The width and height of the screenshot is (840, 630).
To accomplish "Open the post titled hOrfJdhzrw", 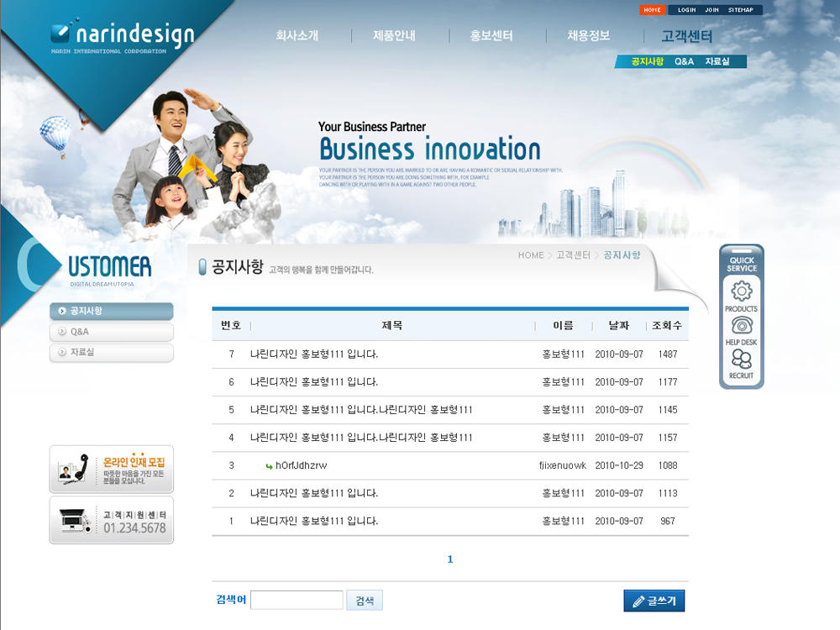I will coord(301,465).
